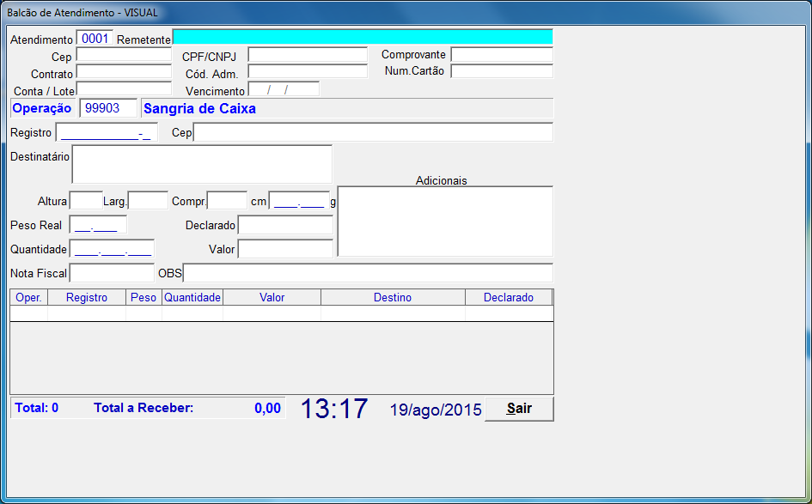The width and height of the screenshot is (812, 504).
Task: Select the Conta / Lote field
Action: coord(124,88)
